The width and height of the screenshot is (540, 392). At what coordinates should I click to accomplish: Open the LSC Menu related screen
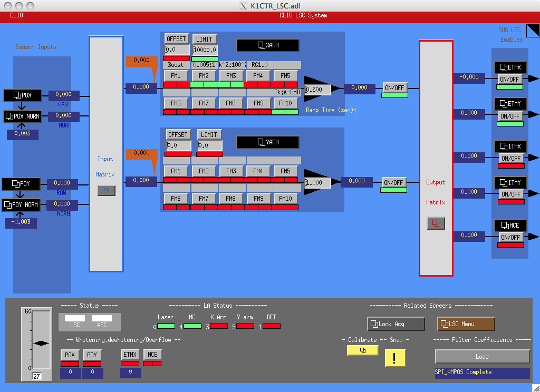coord(466,324)
